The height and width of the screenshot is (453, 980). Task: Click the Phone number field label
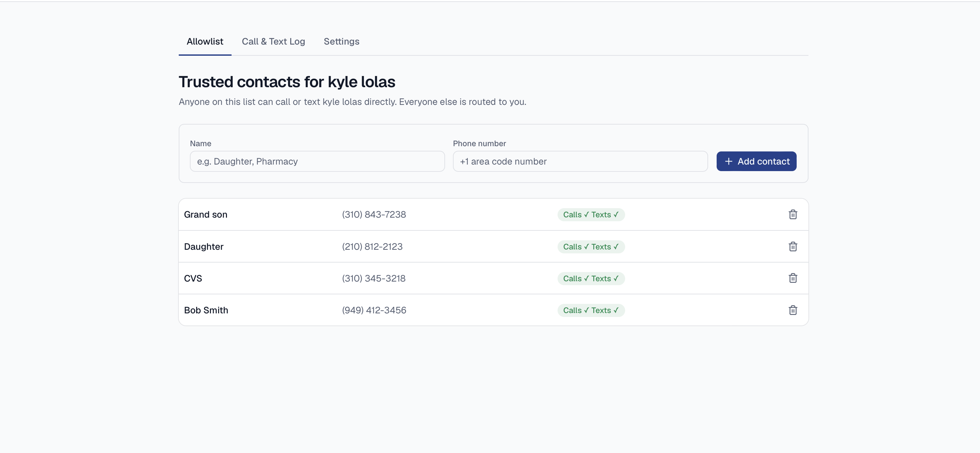click(480, 143)
